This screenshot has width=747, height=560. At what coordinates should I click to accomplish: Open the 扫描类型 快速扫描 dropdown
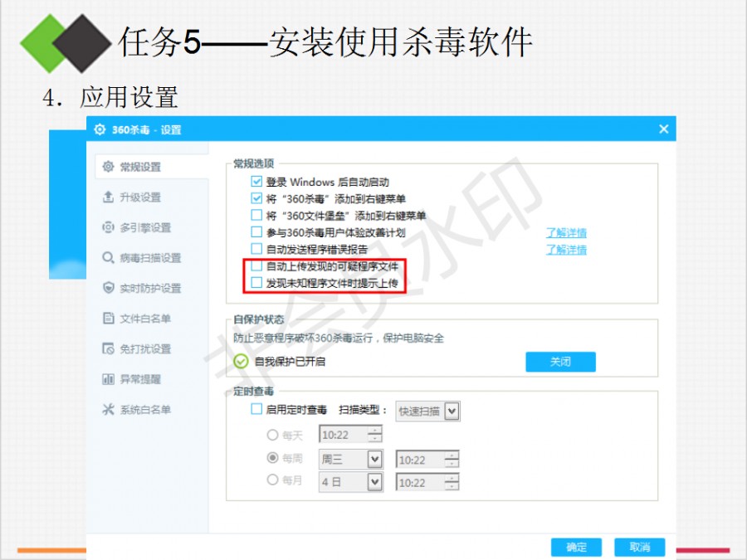point(452,411)
